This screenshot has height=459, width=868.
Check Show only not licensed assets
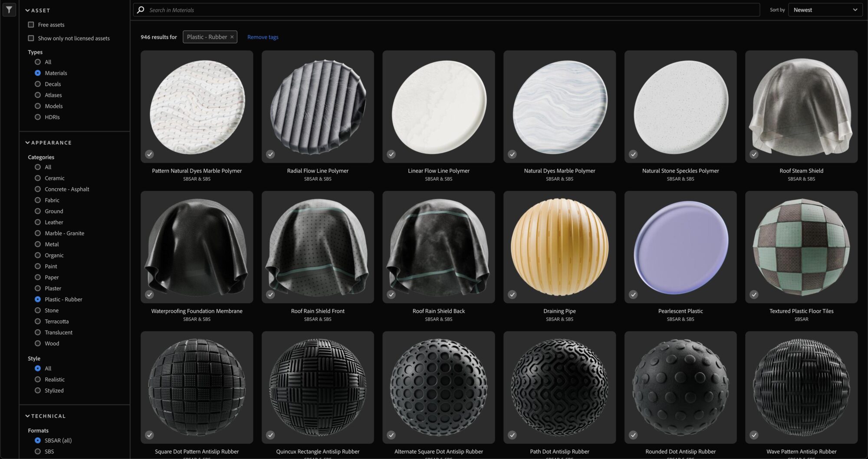point(31,38)
